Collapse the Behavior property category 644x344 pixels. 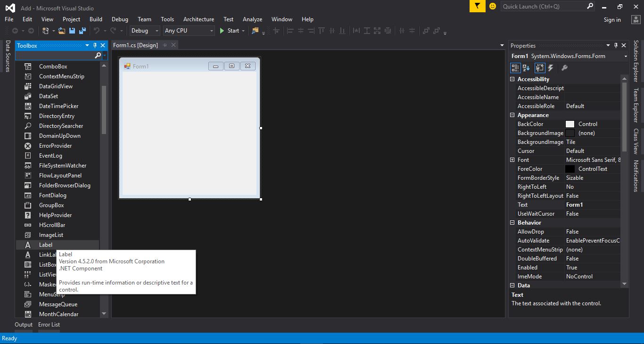512,223
